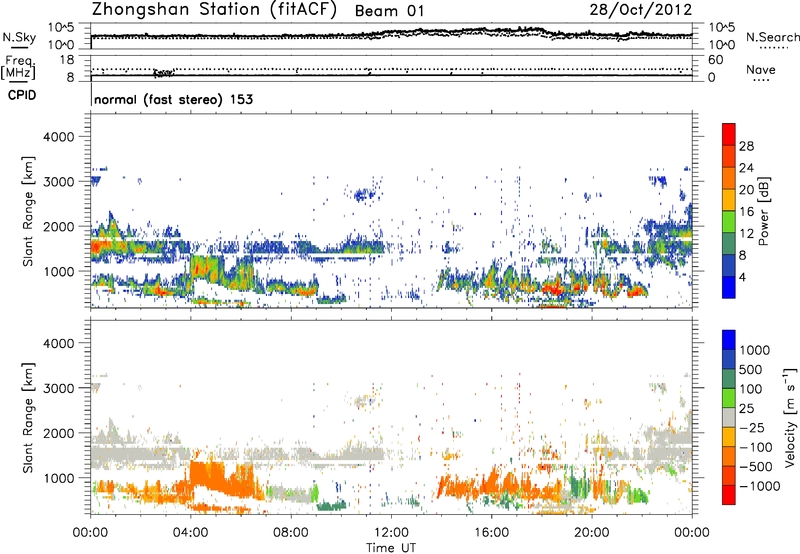Image resolution: width=800 pixels, height=554 pixels.
Task: Click "Slant Range [km]" label of power panel
Action: click(28, 211)
